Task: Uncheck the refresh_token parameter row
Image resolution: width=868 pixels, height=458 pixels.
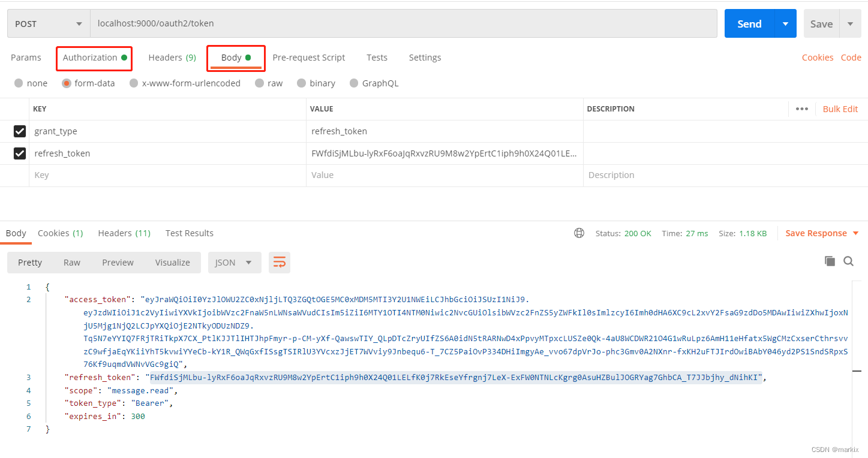Action: [20, 153]
